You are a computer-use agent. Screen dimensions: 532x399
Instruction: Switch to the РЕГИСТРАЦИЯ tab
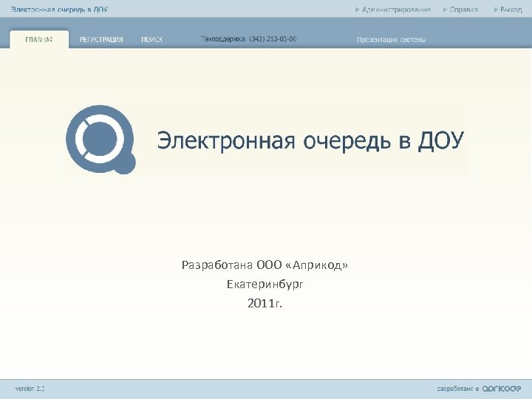pos(101,39)
